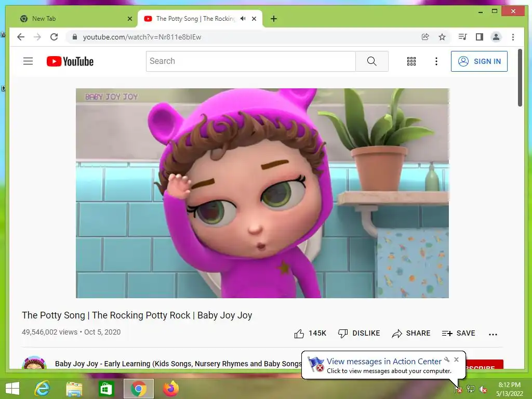Focus the YouTube Search field
Viewport: 532px width, 399px height.
point(251,61)
